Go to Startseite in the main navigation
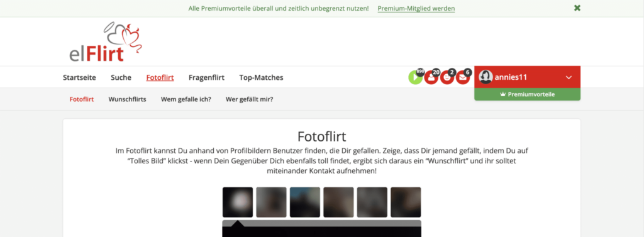 [x=79, y=77]
